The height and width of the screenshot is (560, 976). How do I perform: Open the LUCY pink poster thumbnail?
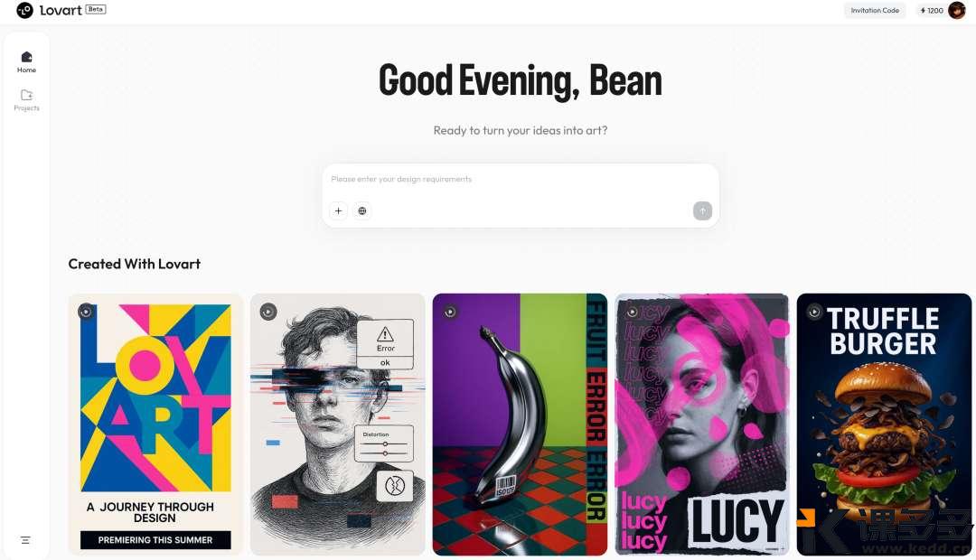click(701, 425)
